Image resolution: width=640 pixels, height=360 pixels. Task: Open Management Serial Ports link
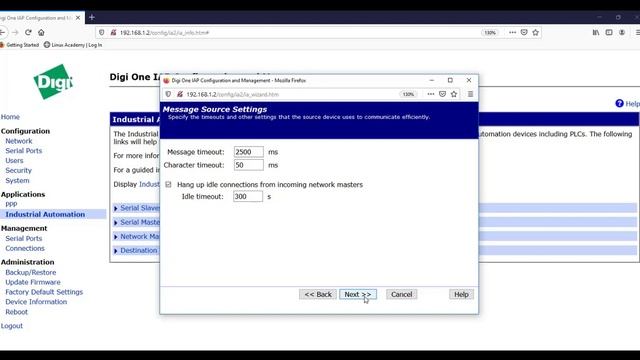[24, 238]
